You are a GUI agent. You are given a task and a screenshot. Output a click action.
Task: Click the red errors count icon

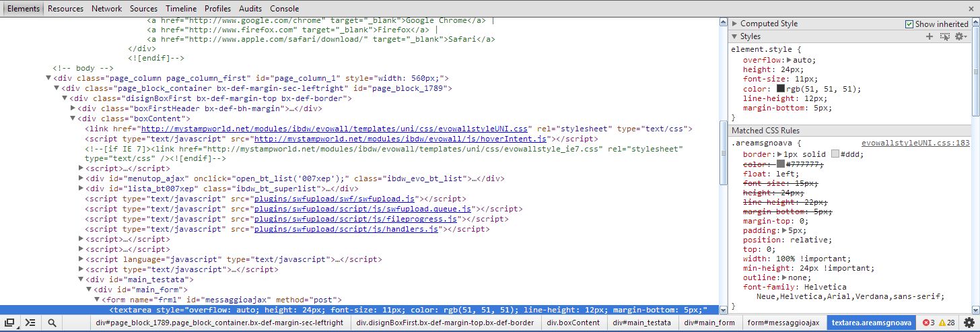[x=927, y=323]
